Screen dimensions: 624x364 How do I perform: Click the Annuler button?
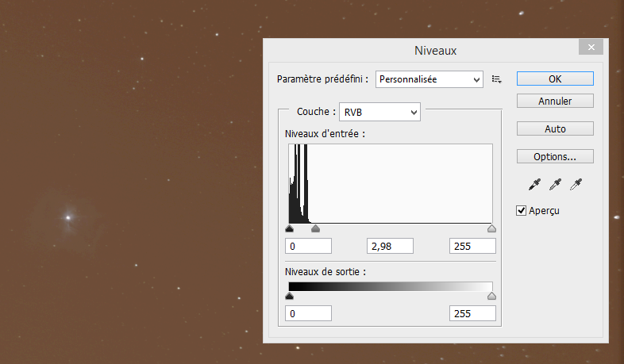[x=555, y=101]
